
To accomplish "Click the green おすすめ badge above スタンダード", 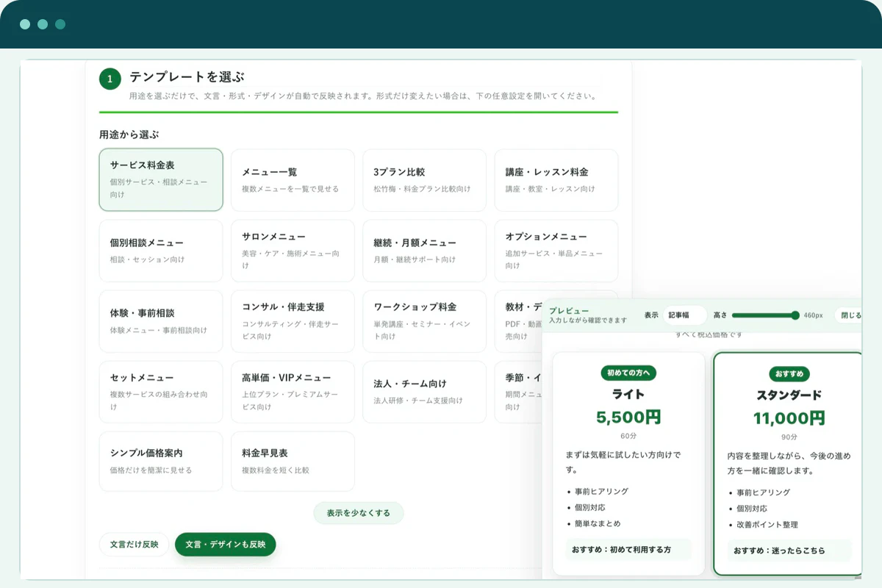I will coord(789,373).
